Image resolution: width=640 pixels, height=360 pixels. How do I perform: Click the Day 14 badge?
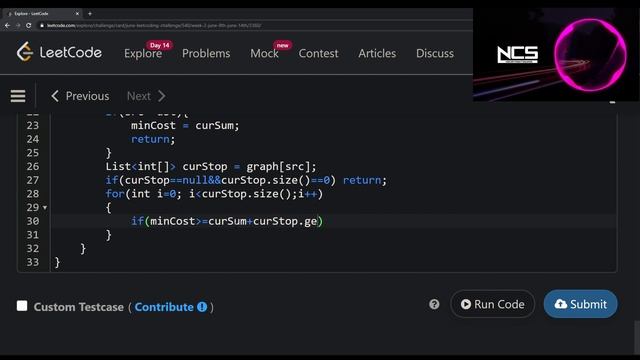(x=160, y=45)
